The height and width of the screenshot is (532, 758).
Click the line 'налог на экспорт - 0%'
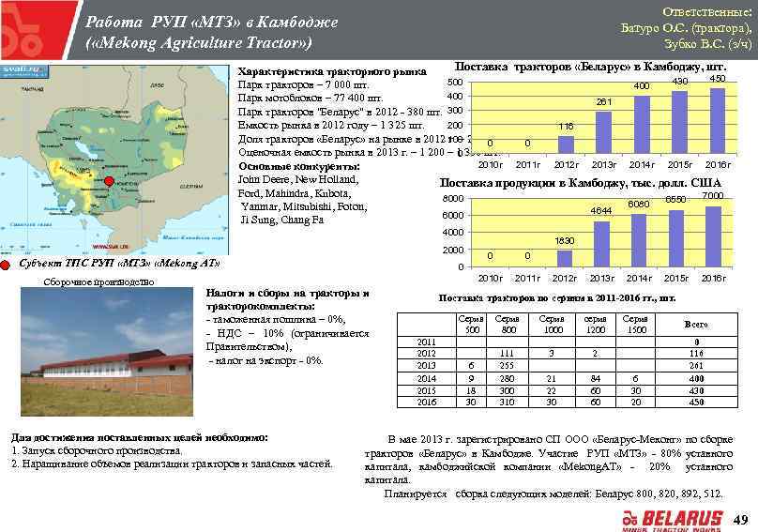click(265, 361)
